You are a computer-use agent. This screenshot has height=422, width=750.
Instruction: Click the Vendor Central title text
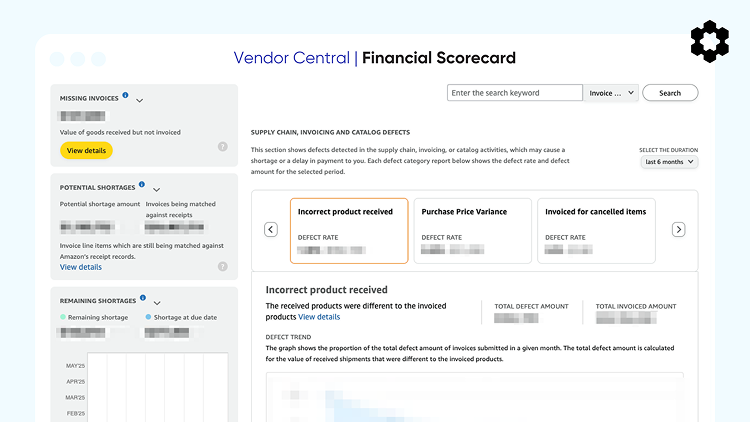tap(292, 58)
